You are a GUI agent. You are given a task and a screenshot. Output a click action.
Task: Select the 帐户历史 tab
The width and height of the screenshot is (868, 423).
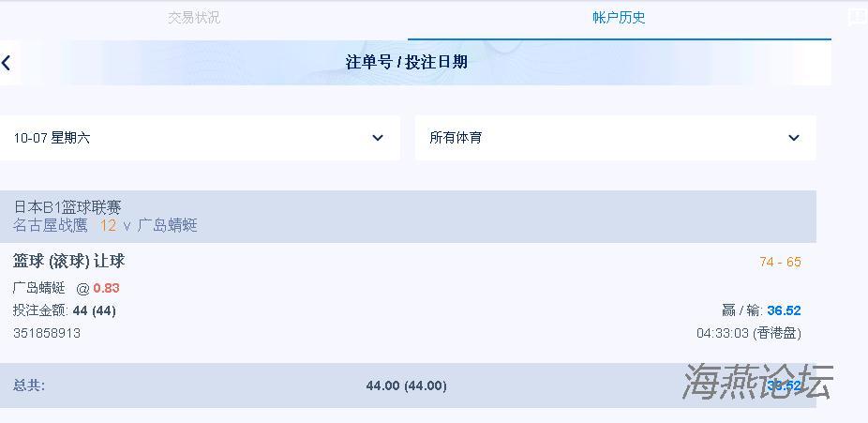click(x=619, y=18)
